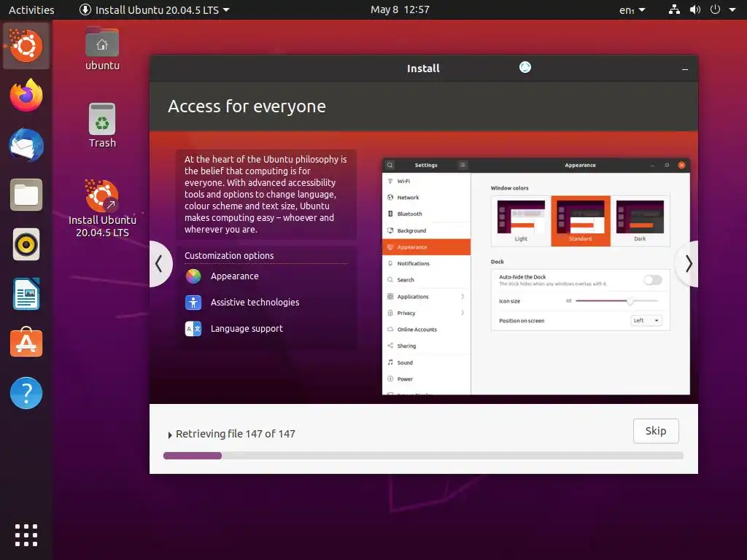
Task: Select Network in the Settings sidebar
Action: (426, 198)
